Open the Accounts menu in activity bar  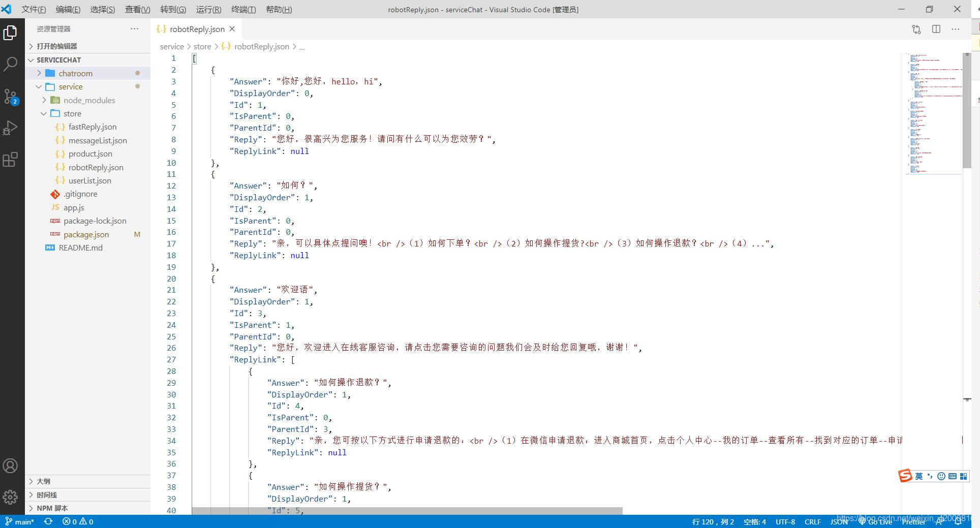[x=10, y=466]
